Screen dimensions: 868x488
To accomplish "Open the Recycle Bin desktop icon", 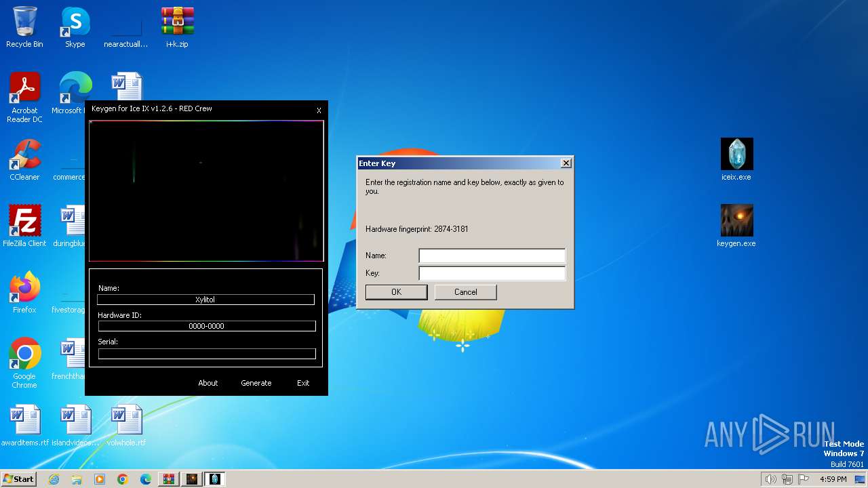I will (24, 27).
